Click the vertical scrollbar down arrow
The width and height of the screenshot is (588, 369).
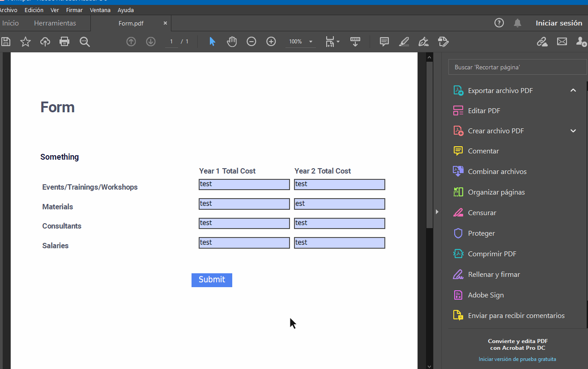(429, 365)
